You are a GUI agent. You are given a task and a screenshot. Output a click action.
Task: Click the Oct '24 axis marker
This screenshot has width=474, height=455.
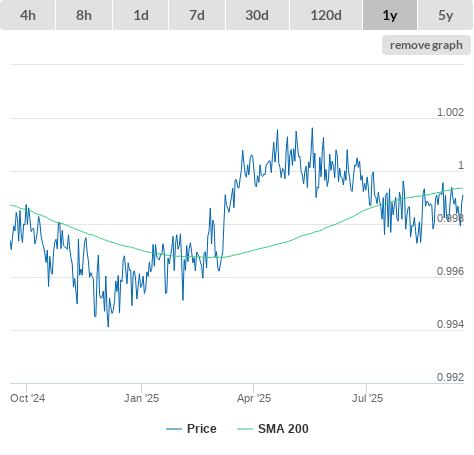tap(27, 398)
